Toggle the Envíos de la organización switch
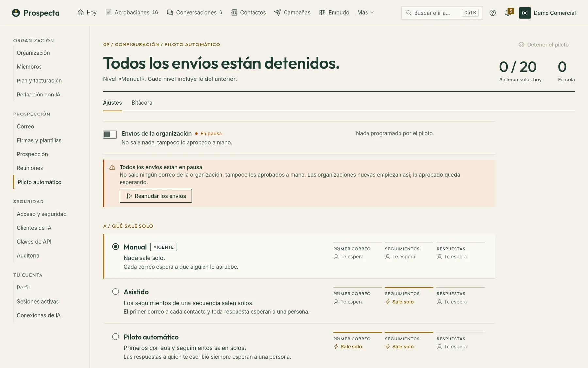Viewport: 588px width, 368px height. click(x=110, y=134)
